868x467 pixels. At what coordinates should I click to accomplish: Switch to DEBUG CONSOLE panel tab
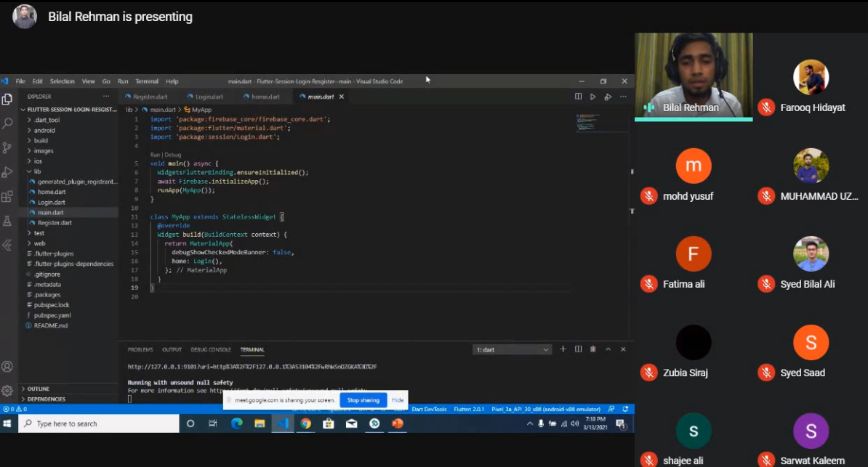tap(211, 349)
